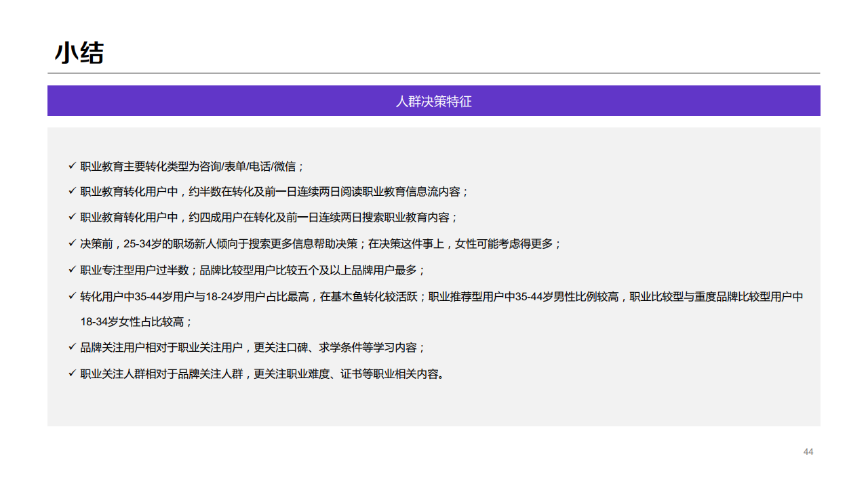Click the purple header banner

tap(434, 100)
